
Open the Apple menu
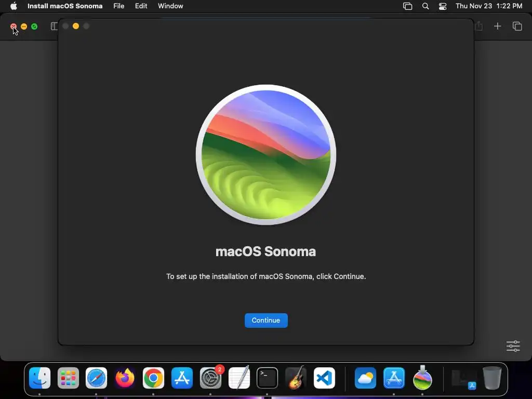click(x=14, y=6)
